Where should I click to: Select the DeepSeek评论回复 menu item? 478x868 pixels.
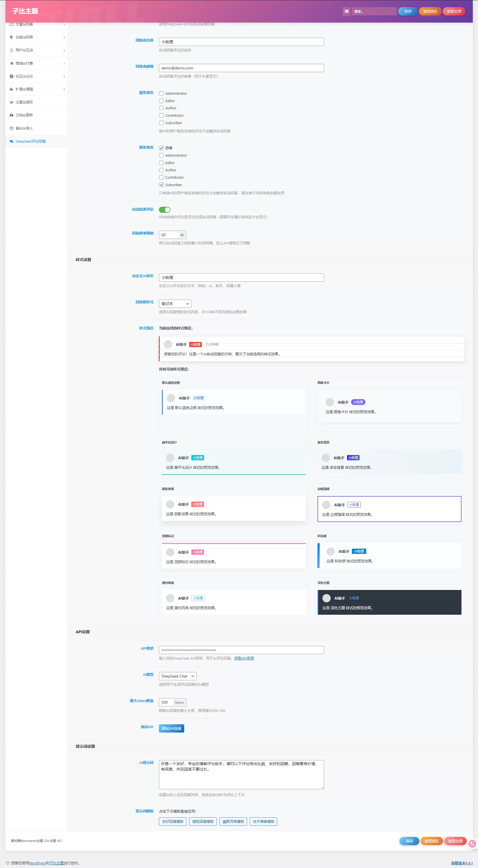click(x=36, y=142)
